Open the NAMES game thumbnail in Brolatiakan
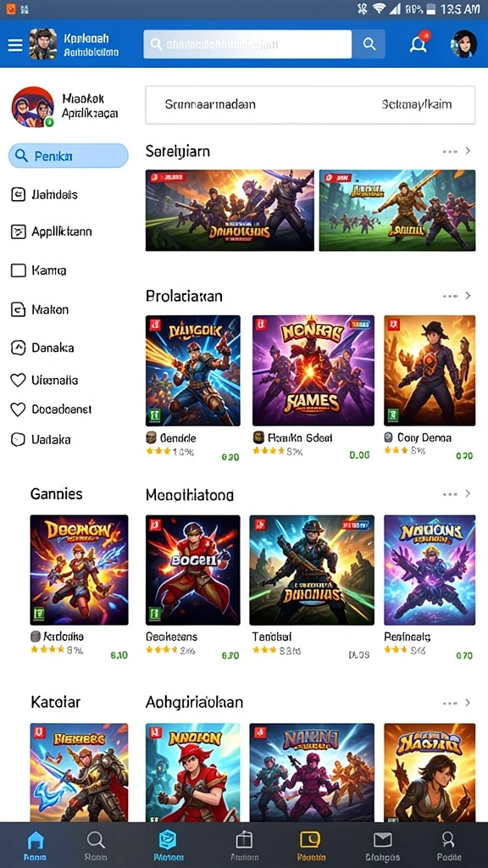 point(313,370)
